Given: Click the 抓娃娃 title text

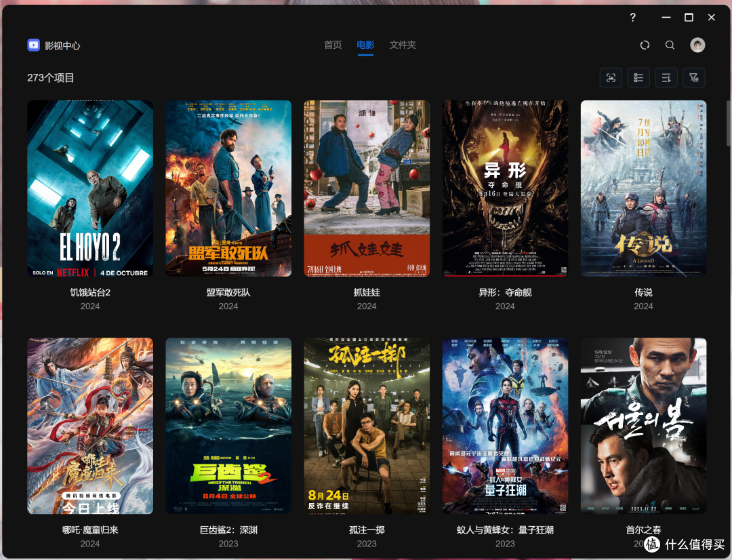Looking at the screenshot, I should [367, 292].
